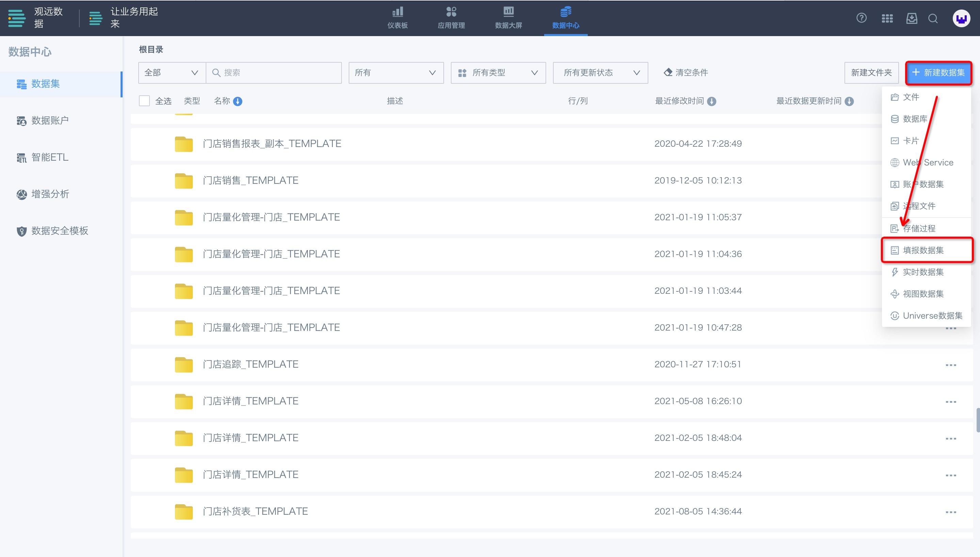This screenshot has height=557, width=980.
Task: Click folder icon of 门店补货表_TEMPLATE
Action: point(184,511)
